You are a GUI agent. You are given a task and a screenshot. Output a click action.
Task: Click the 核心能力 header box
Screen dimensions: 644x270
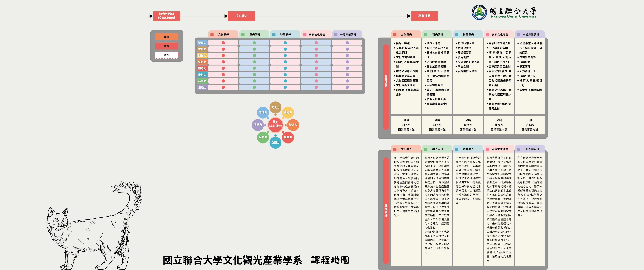(242, 16)
